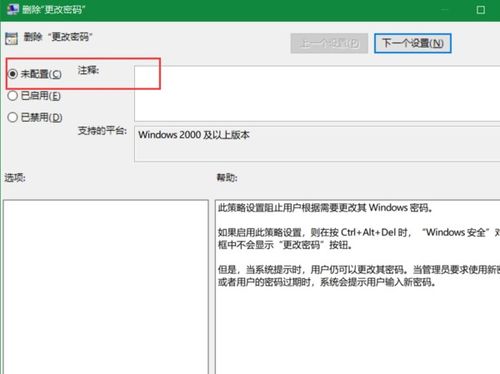Click the empty 选项 options pane
500x374 pixels.
(x=106, y=287)
